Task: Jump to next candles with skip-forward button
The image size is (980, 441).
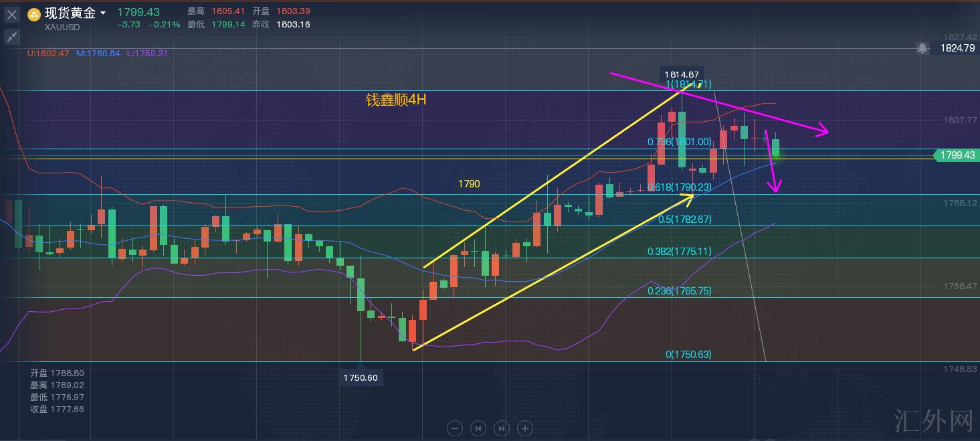Action: coord(502,428)
